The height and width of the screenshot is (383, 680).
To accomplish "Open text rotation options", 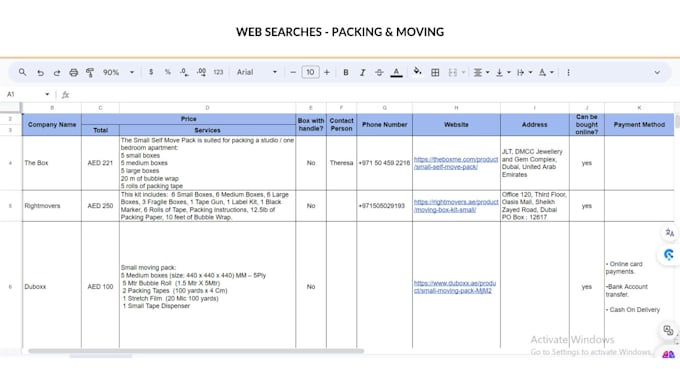I will 546,72.
